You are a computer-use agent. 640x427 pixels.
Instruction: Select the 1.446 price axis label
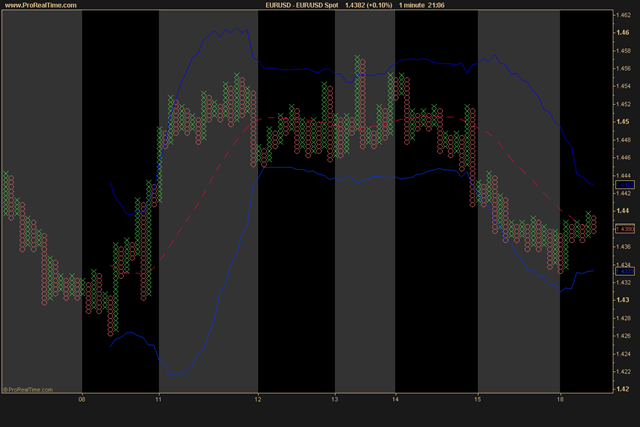click(x=623, y=158)
